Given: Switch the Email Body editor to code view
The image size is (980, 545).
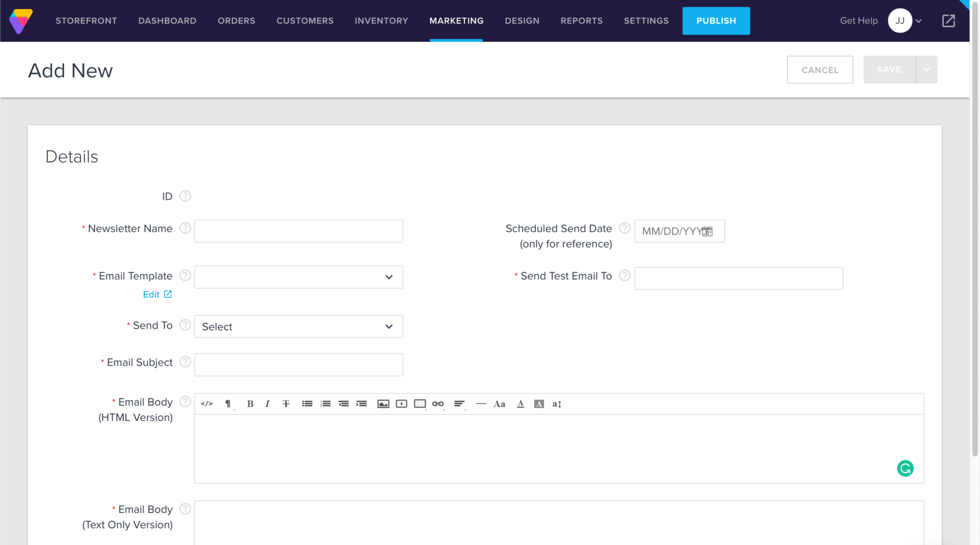Looking at the screenshot, I should pos(207,404).
